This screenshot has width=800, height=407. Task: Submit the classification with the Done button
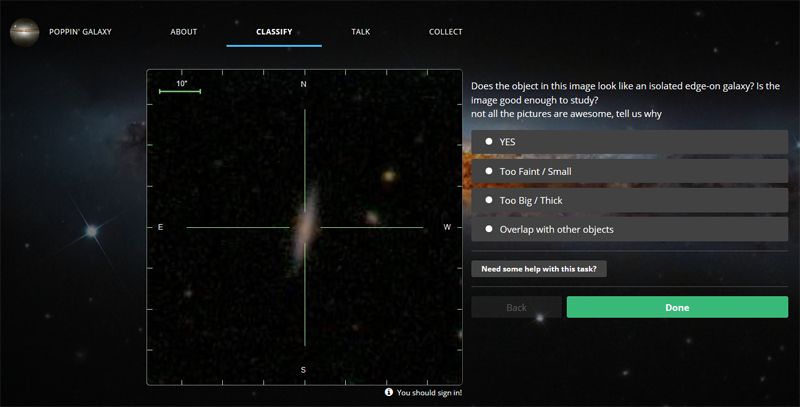tap(677, 307)
